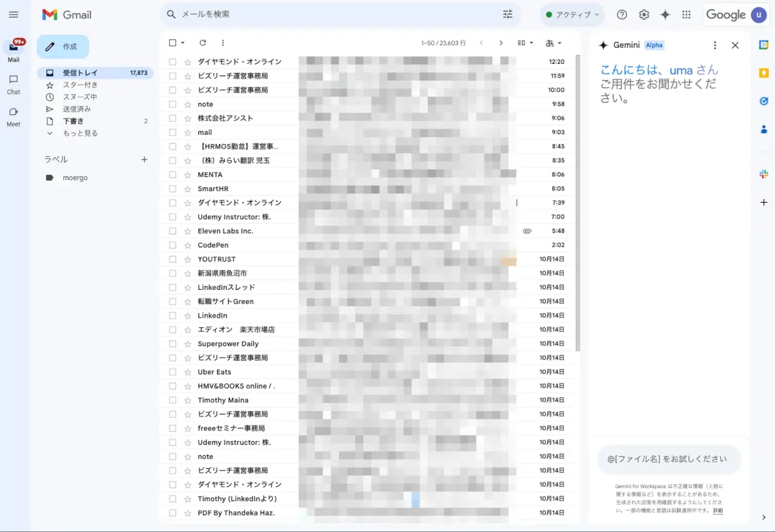This screenshot has height=532, width=775.
Task: Open the あ input tools dropdown
Action: pos(553,43)
